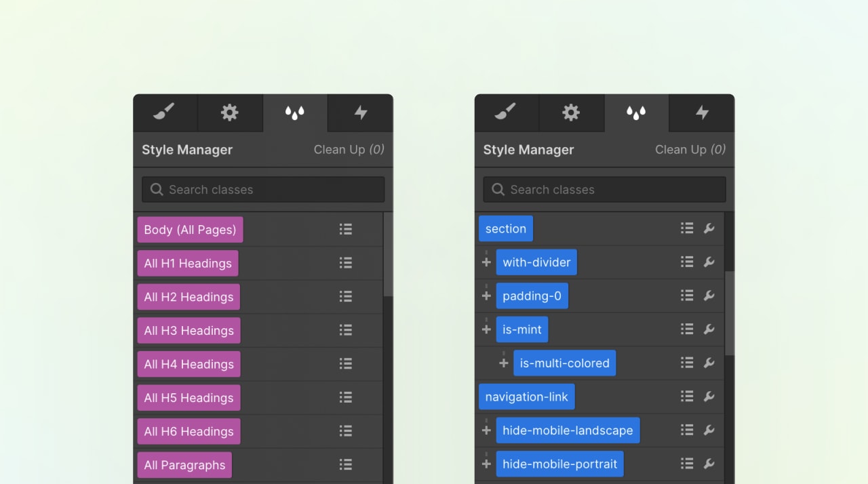Select the wrench icon beside is-multi-colored
The height and width of the screenshot is (484, 868).
pyautogui.click(x=709, y=363)
